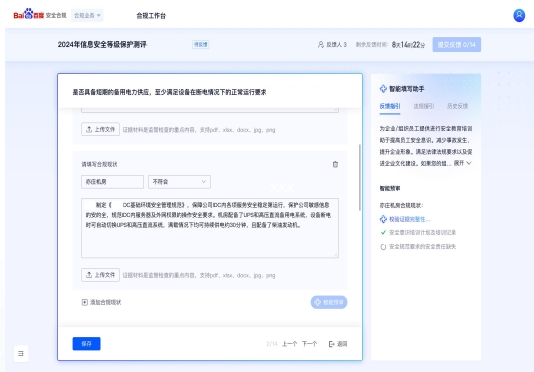Viewport: 534px width, 372px height.
Task: Add another entry via 添加合规现状
Action: tap(101, 302)
